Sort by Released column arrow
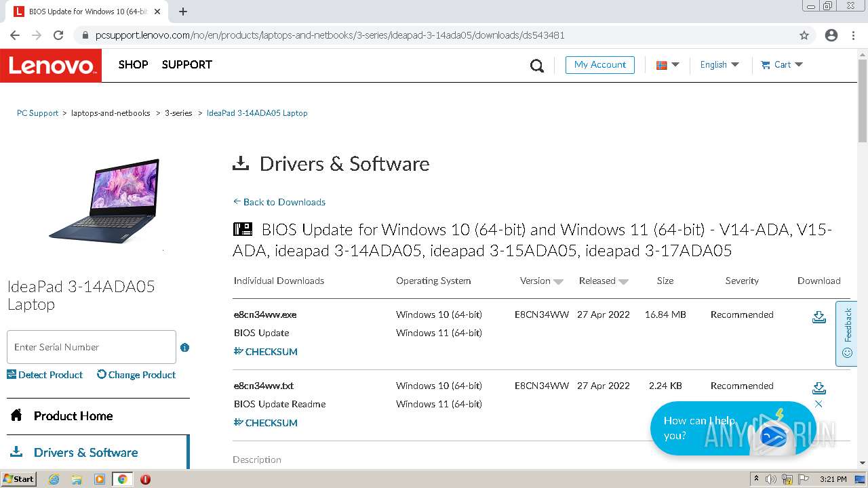 click(623, 281)
